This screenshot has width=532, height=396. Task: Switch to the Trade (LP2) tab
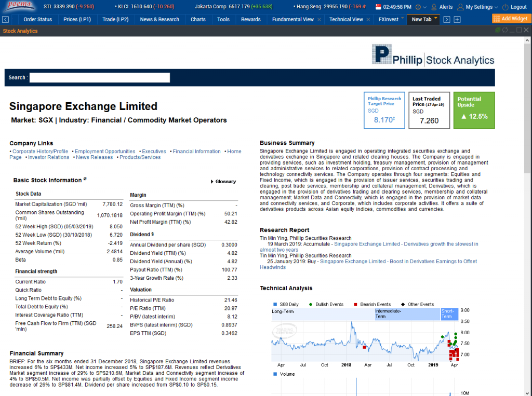tap(115, 19)
